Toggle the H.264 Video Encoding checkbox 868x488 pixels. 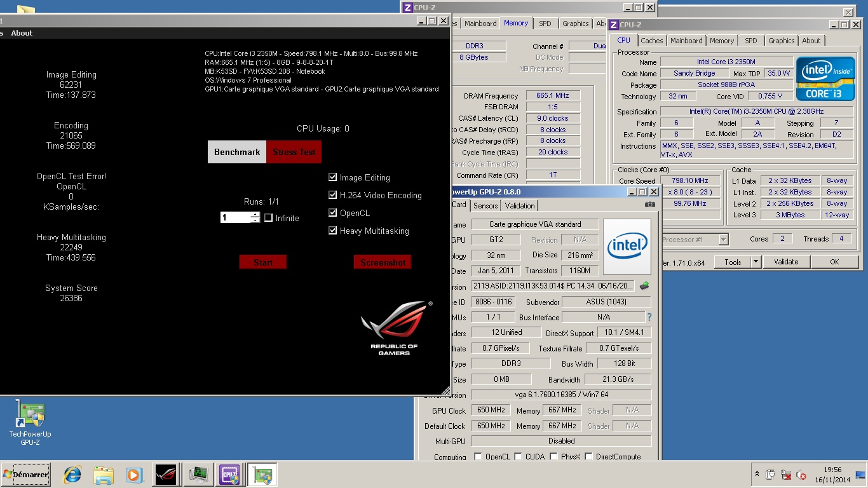point(333,195)
